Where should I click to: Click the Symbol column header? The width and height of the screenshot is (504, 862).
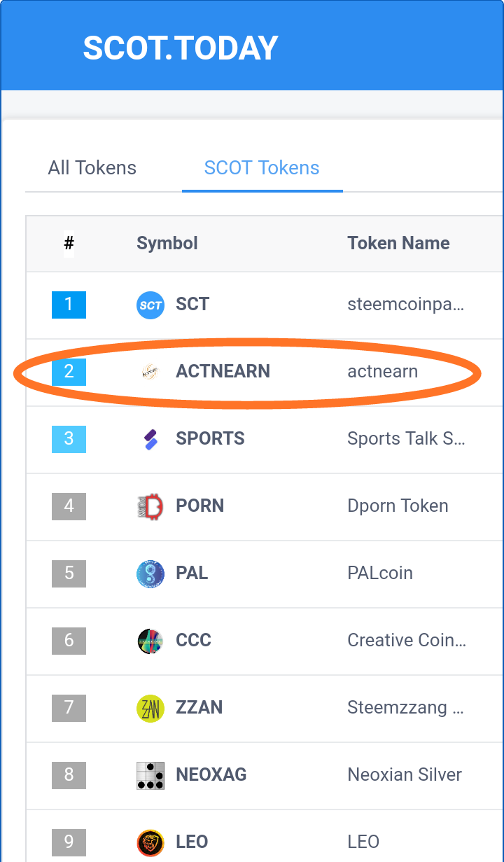point(167,243)
